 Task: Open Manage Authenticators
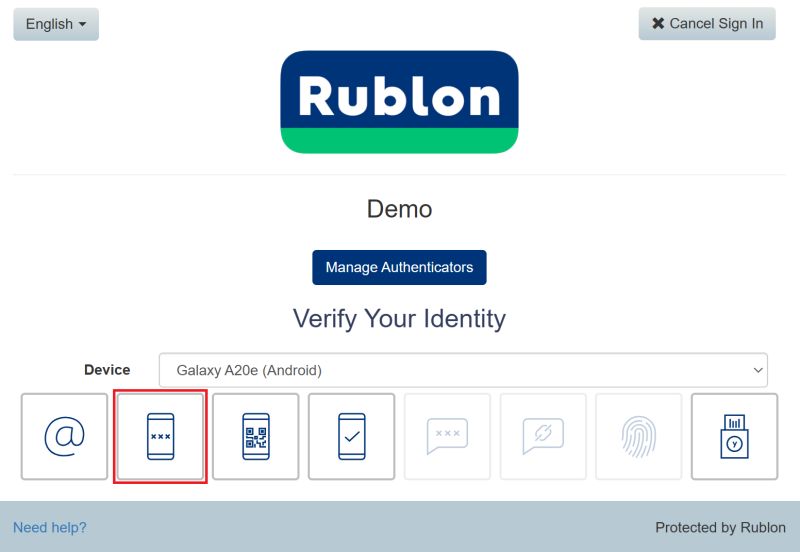399,267
